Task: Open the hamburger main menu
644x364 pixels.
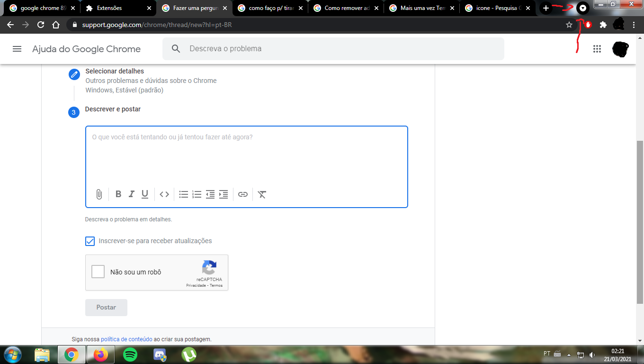Action: (17, 48)
